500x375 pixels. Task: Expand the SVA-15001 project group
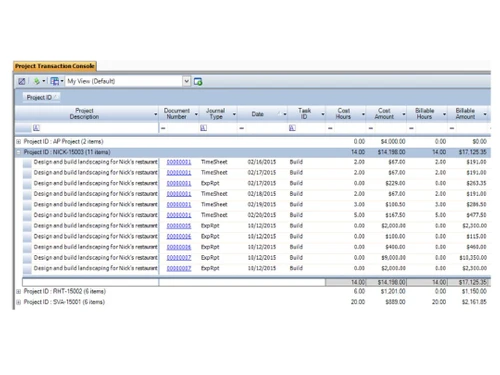[19, 302]
